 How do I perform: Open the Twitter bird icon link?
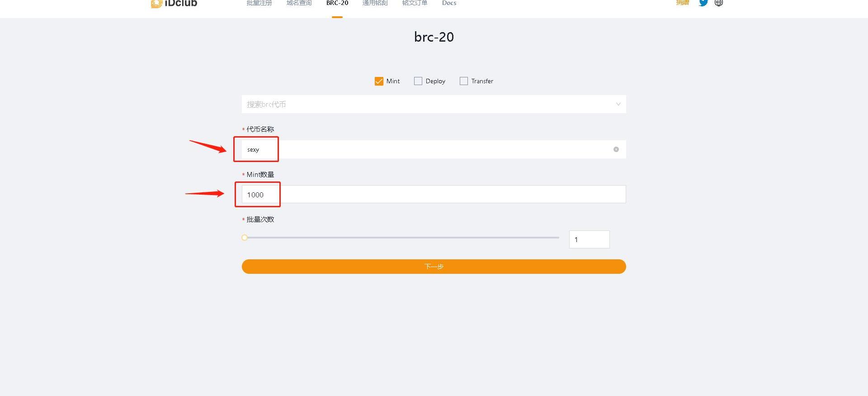[x=703, y=3]
